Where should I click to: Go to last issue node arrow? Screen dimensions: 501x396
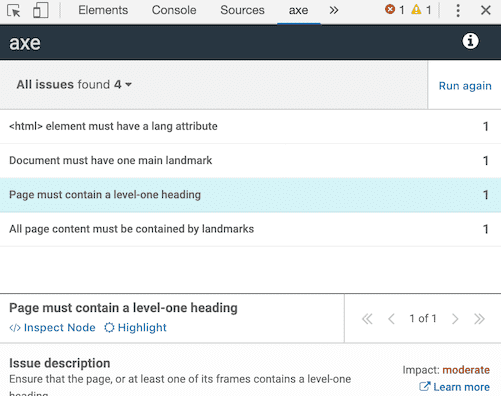479,319
